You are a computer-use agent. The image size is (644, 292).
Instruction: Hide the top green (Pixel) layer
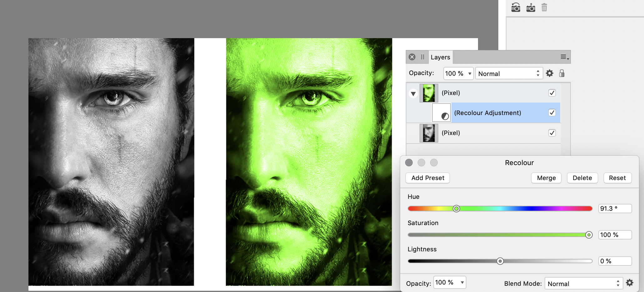click(x=552, y=93)
